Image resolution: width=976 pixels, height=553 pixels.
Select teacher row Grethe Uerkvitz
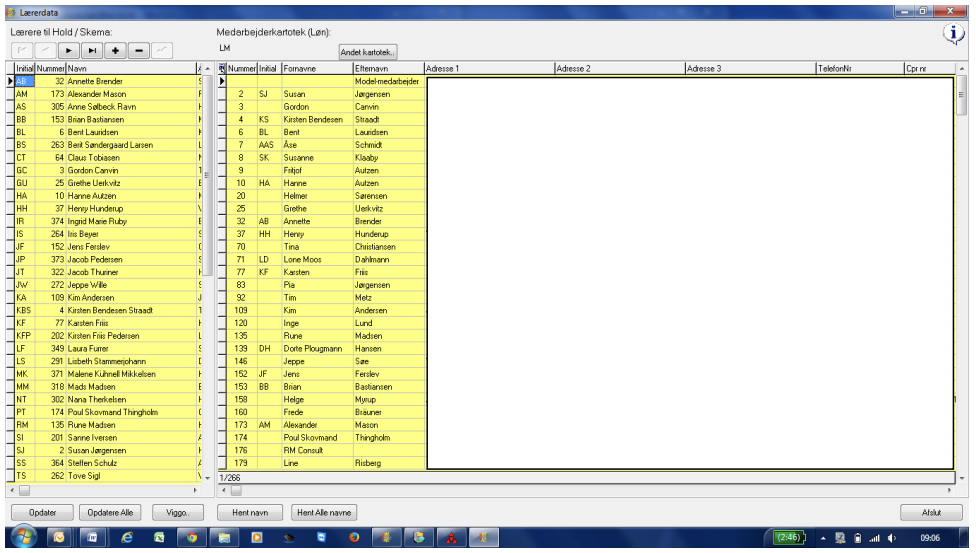106,183
